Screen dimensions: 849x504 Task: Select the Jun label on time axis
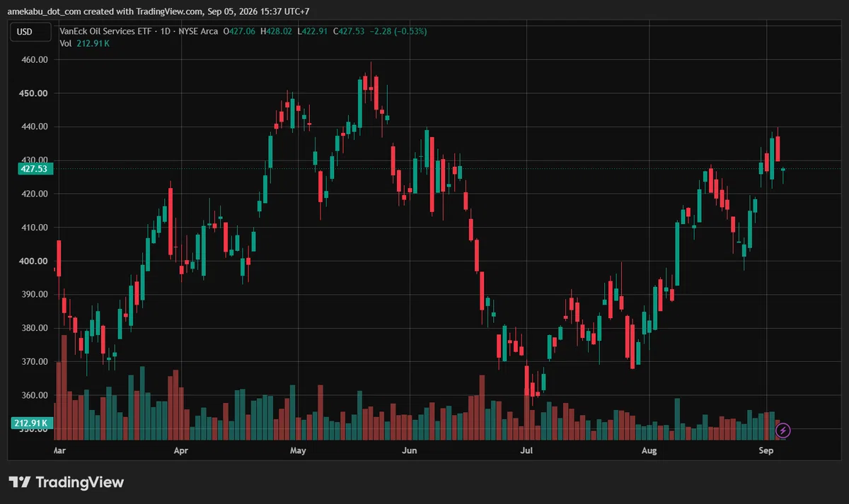pos(409,450)
